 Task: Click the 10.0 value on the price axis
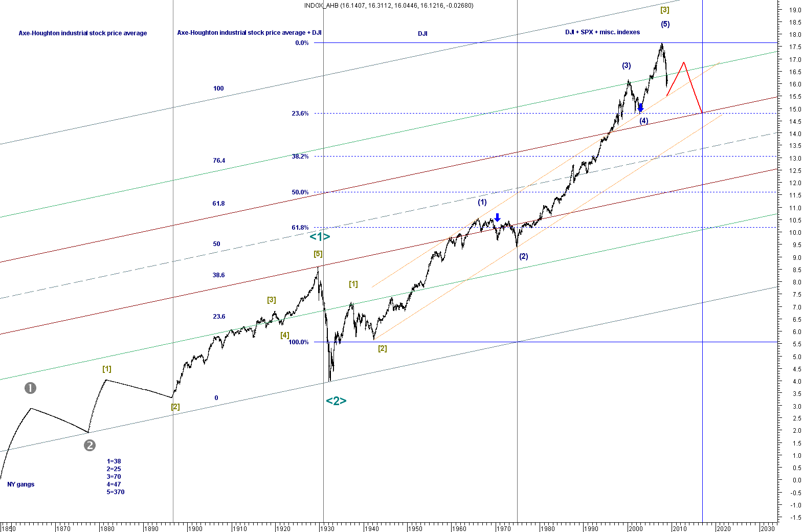[x=795, y=233]
